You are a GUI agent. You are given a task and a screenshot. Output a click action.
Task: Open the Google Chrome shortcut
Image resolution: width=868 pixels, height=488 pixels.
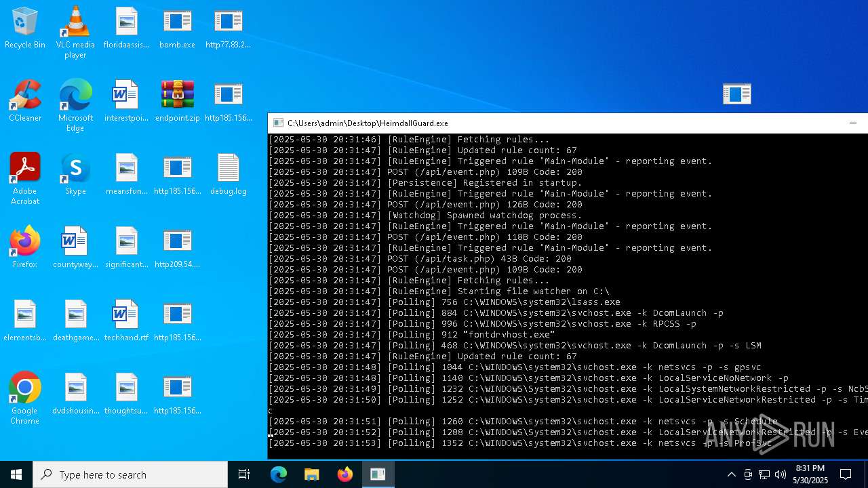(25, 398)
